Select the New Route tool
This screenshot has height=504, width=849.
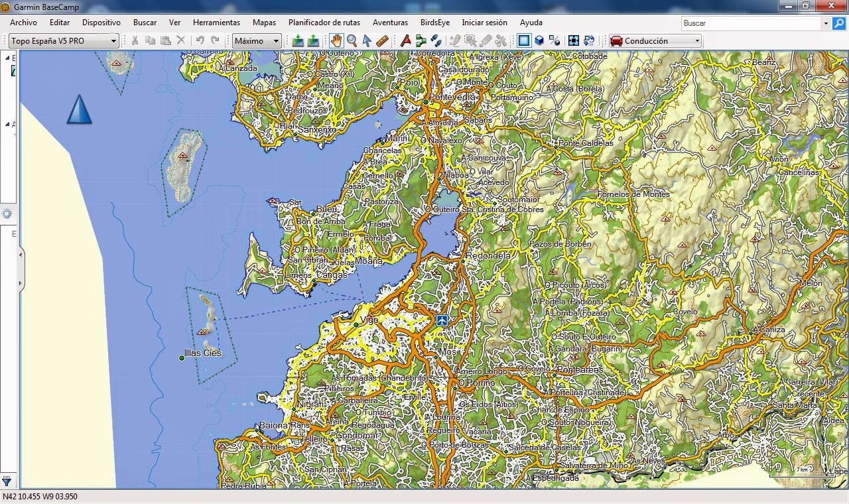[x=421, y=40]
